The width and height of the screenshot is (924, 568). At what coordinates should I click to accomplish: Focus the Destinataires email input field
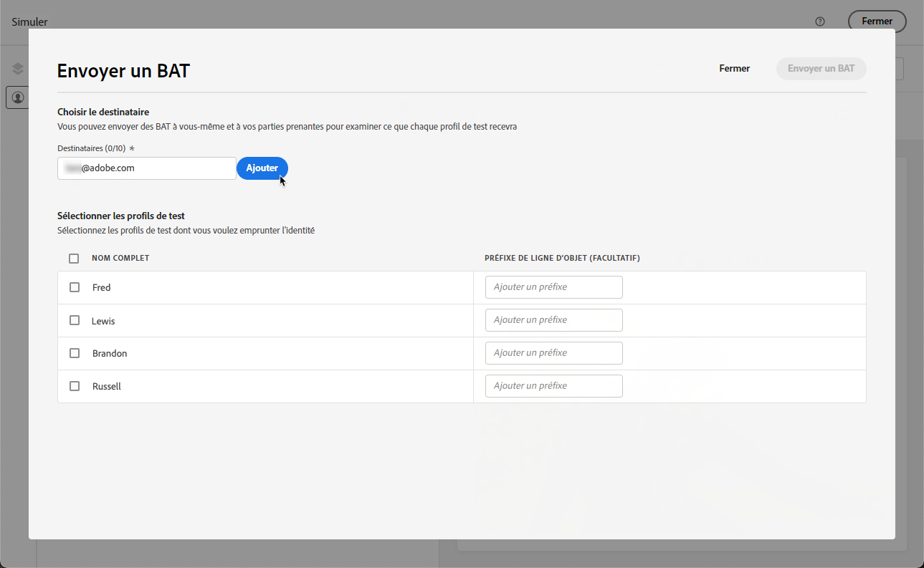tap(147, 168)
